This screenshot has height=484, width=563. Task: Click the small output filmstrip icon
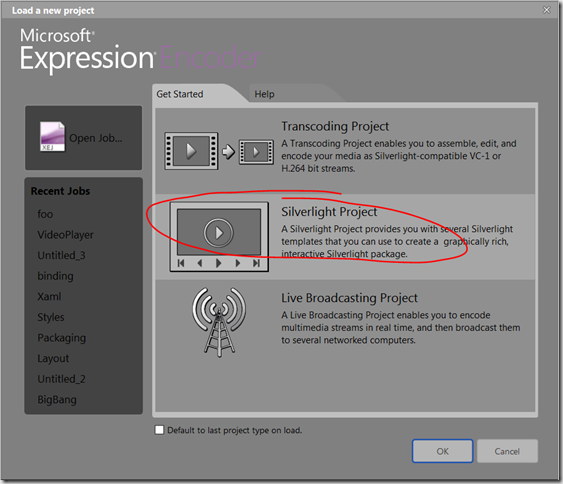[x=256, y=152]
